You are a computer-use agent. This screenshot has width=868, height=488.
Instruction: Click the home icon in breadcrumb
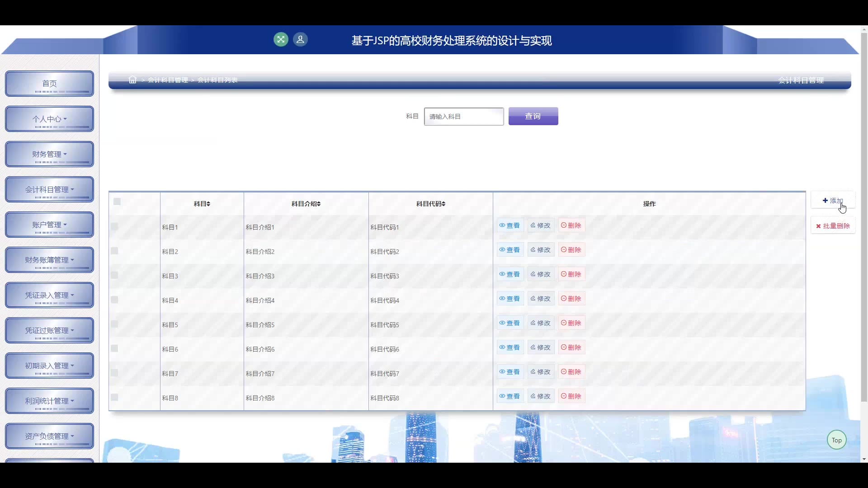132,80
